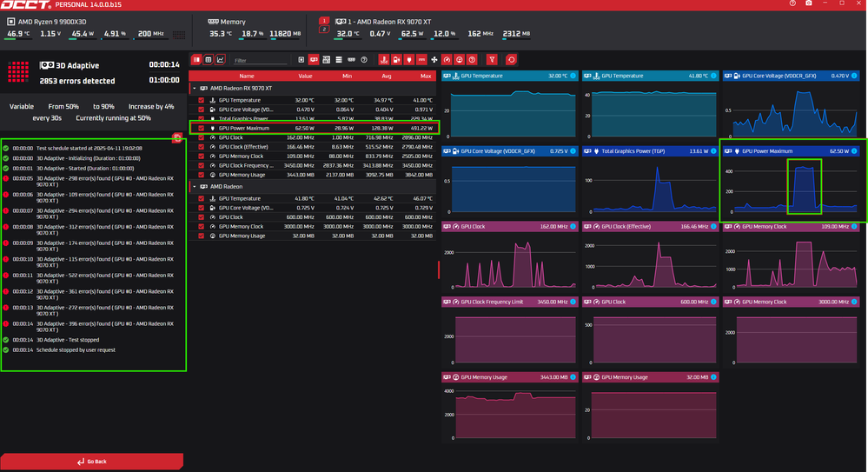Toggle blue dot on Total Graphics Power graph
The image size is (868, 472).
713,151
